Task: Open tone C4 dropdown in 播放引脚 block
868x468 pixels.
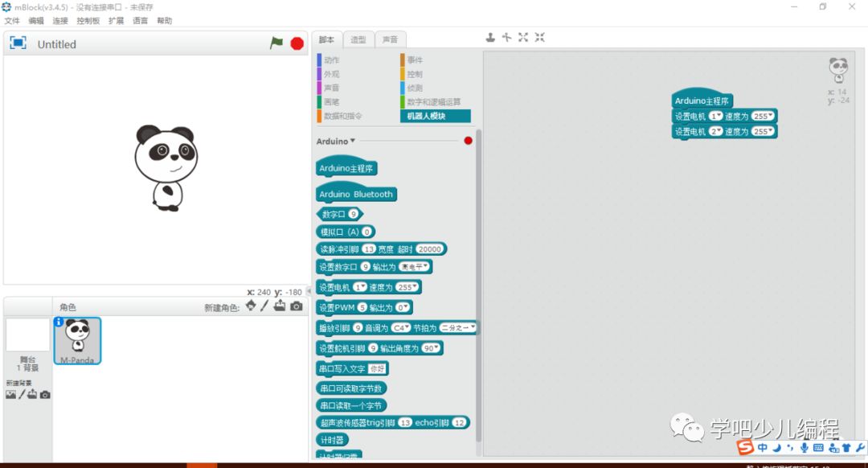Action: (401, 328)
